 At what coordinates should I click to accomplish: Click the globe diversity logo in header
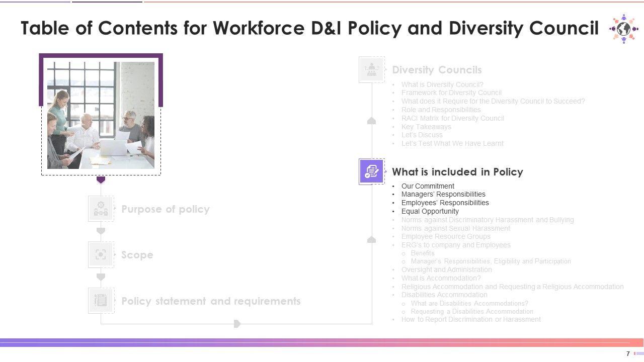(623, 29)
